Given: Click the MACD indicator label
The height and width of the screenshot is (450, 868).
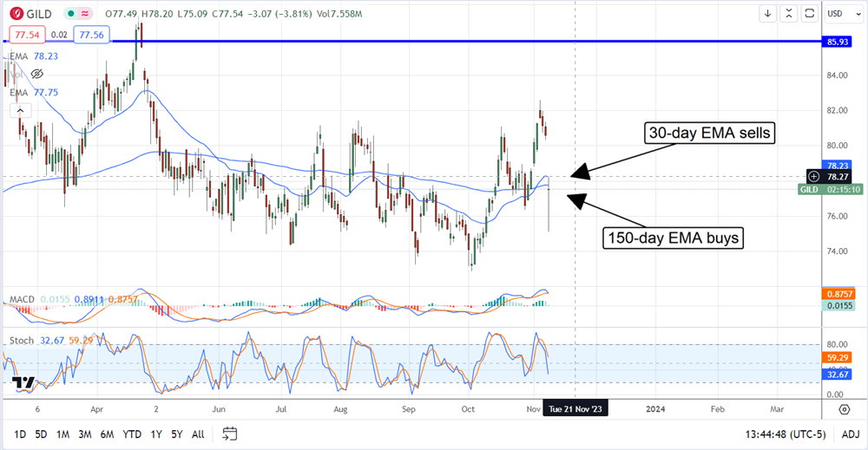Looking at the screenshot, I should coord(23,299).
